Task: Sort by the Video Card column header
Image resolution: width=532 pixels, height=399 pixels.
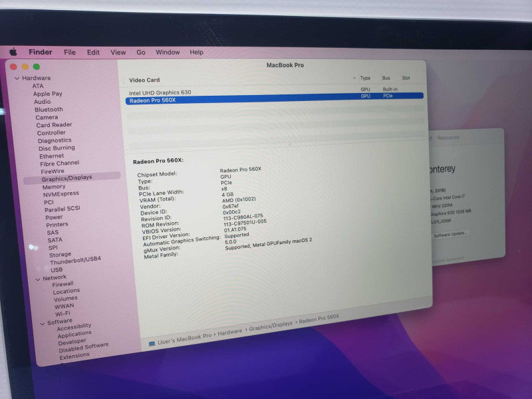Action: [144, 80]
